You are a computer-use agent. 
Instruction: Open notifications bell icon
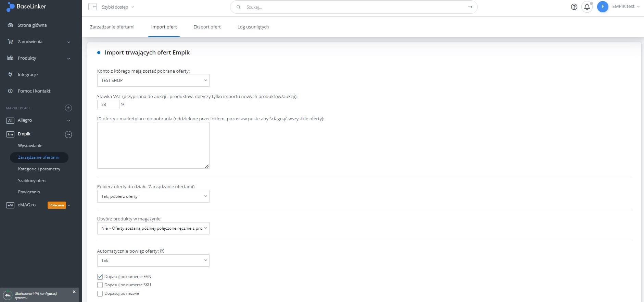click(x=587, y=7)
